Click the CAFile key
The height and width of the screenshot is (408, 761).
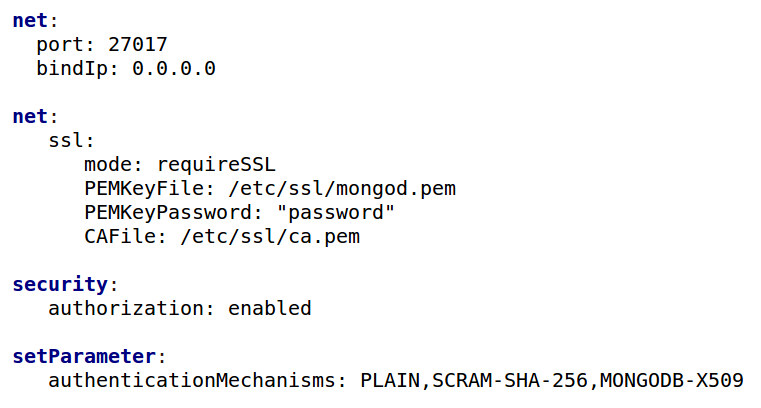tap(120, 236)
